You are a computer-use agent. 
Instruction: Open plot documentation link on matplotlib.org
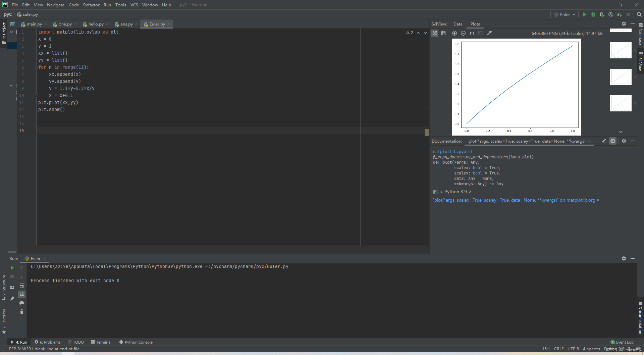pyautogui.click(x=516, y=200)
